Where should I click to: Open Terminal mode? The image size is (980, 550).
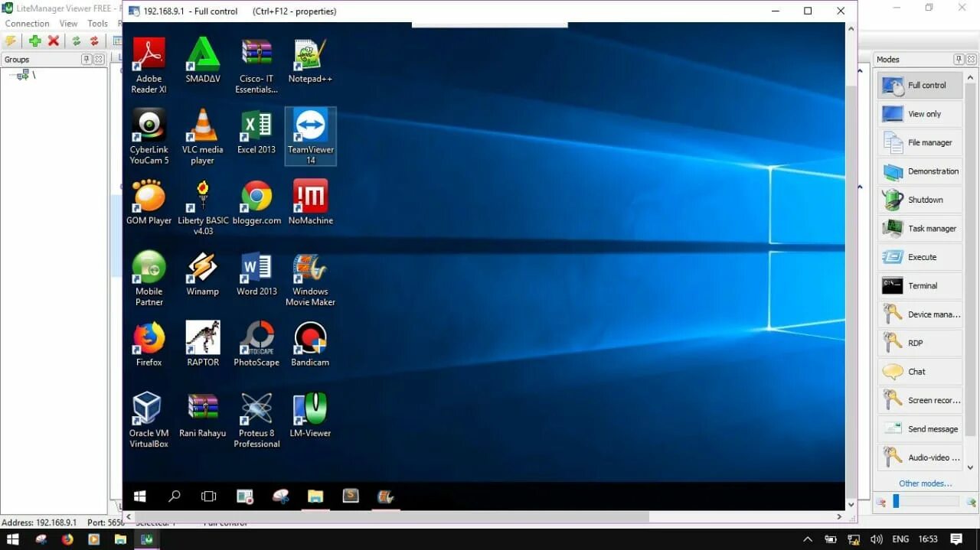click(x=920, y=285)
